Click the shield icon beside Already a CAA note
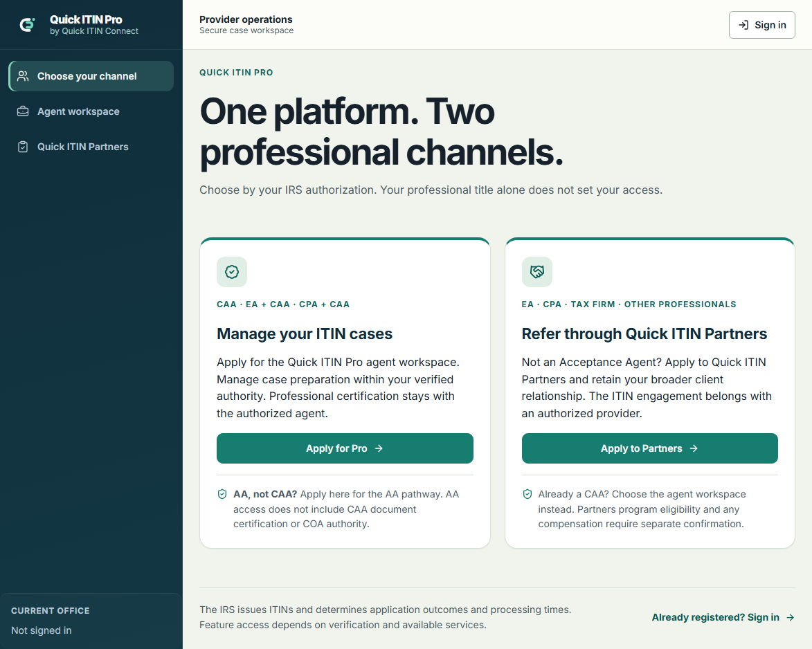Screen dimensions: 812x649 click(x=527, y=494)
